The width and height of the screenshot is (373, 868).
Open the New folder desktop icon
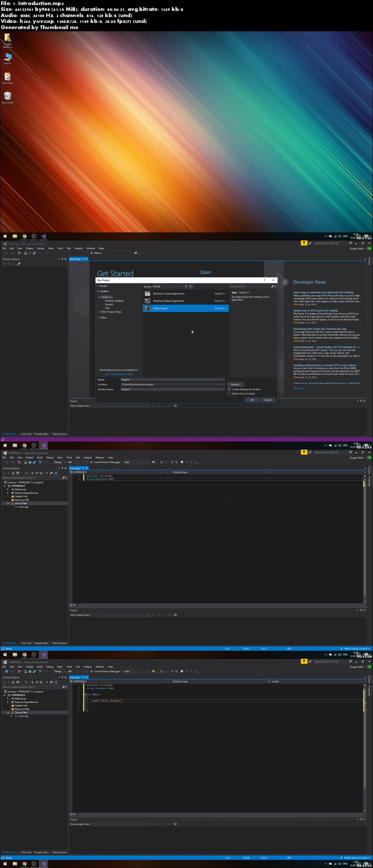(8, 78)
